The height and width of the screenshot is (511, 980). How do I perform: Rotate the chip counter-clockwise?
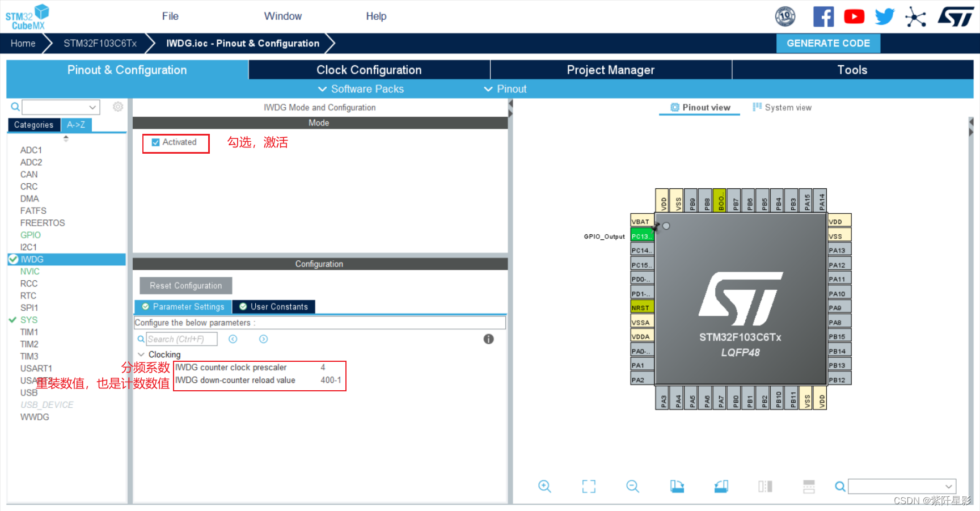click(x=721, y=486)
